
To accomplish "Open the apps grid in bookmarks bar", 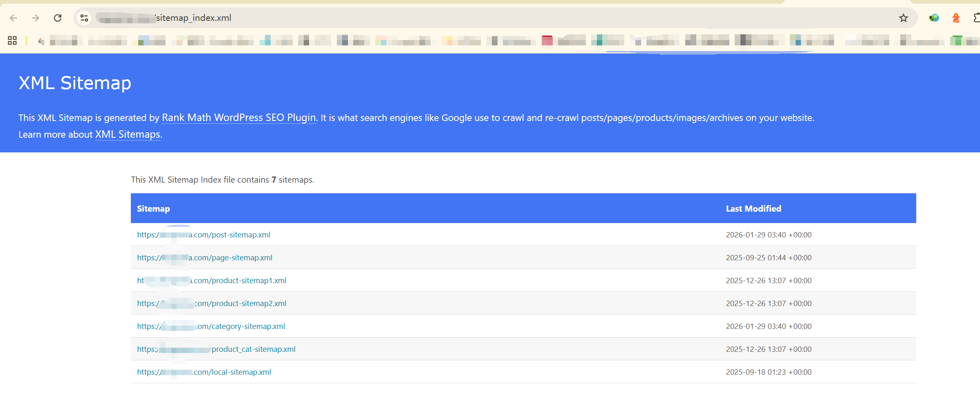I will [12, 40].
